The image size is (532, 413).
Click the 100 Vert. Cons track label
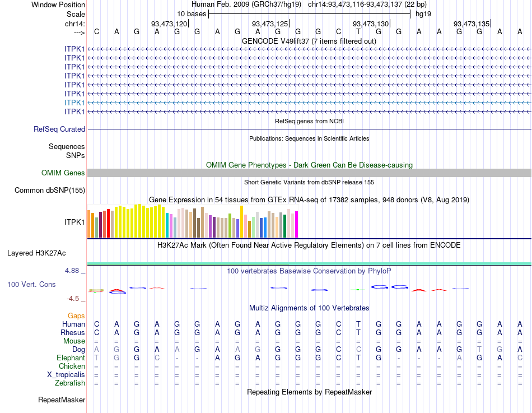tap(31, 285)
